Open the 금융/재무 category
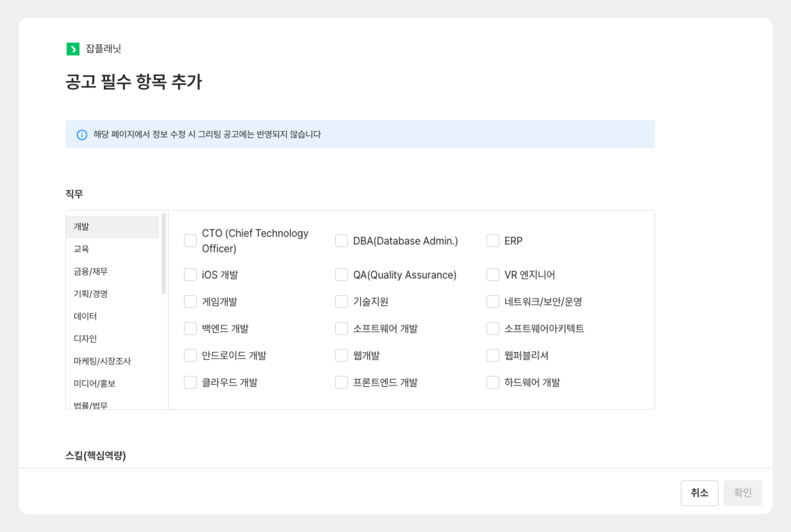Screen dimensions: 791x532 (112, 271)
